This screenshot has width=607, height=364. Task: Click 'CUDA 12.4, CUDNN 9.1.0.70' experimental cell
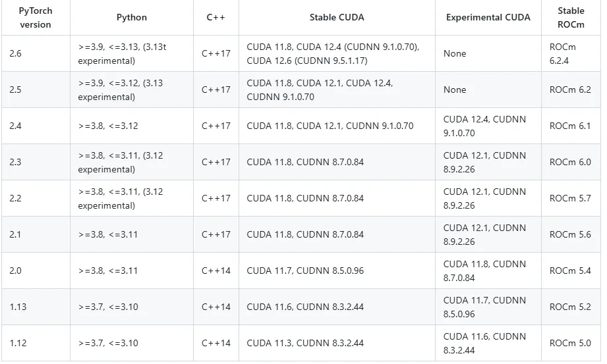click(x=488, y=126)
